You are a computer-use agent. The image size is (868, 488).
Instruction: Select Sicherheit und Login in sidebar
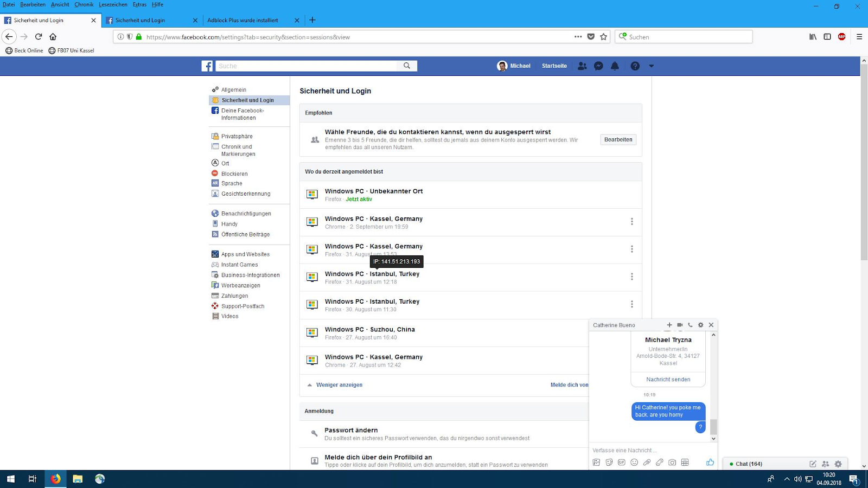250,100
